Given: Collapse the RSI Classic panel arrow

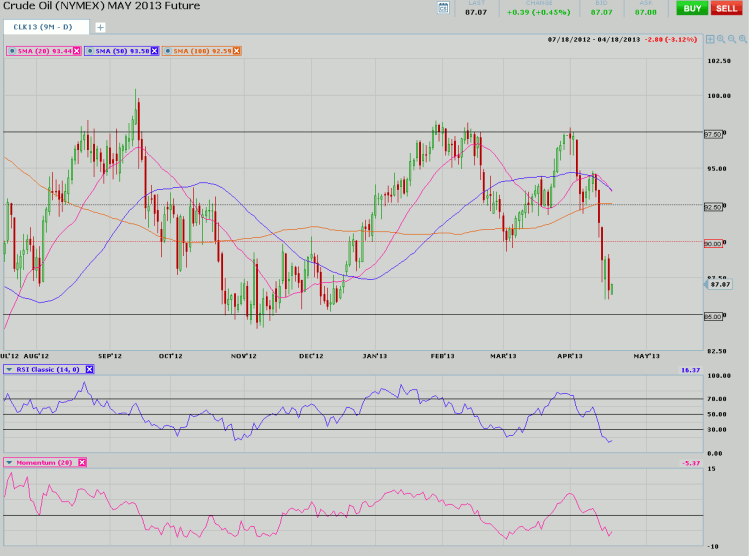Looking at the screenshot, I should click(9, 369).
